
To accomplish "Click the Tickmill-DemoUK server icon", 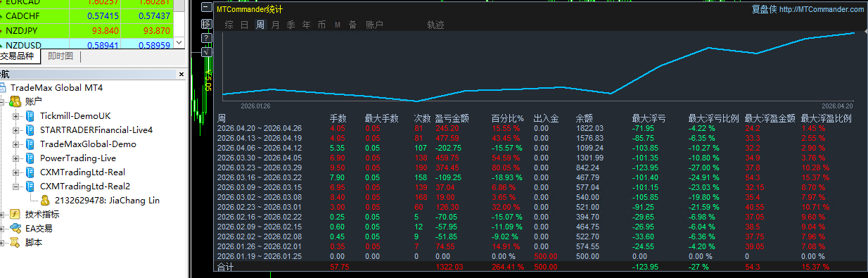I will pyautogui.click(x=30, y=115).
